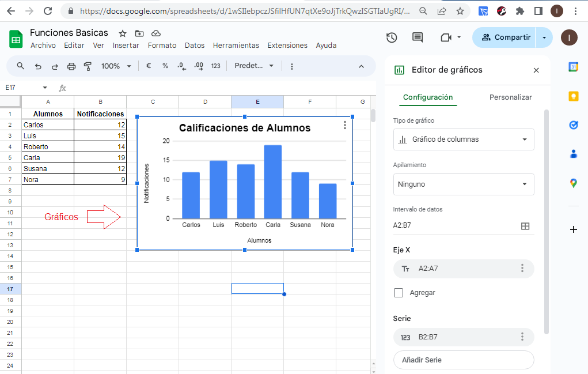Open version history clock icon

point(392,37)
